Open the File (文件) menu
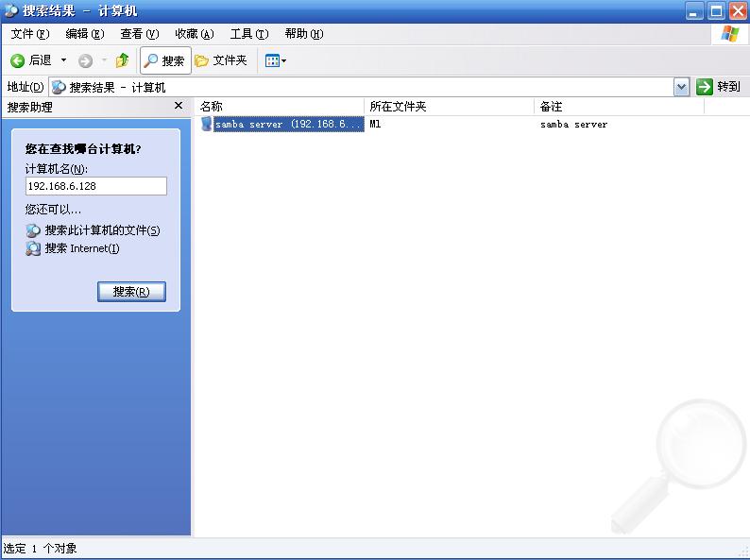Viewport: 750px width, 560px height. 29,34
